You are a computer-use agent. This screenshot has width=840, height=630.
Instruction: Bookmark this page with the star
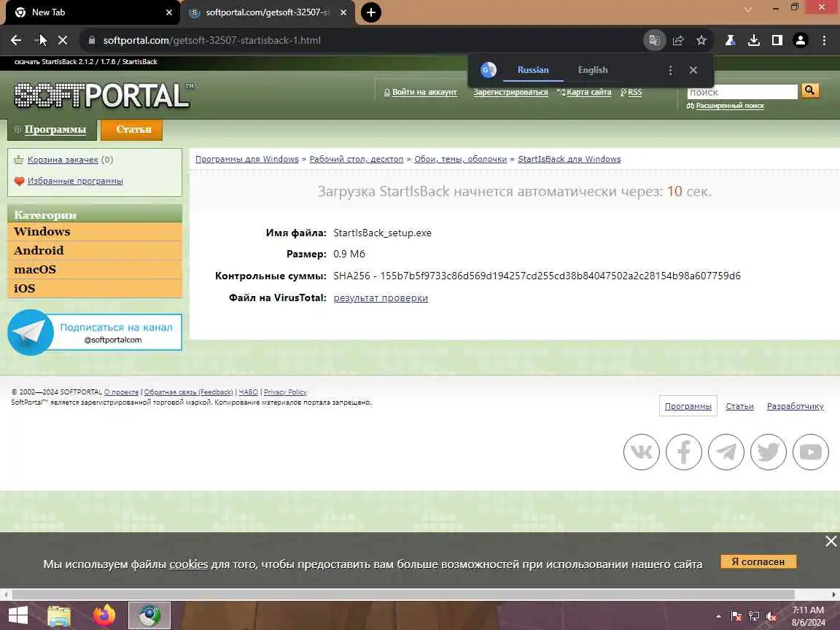701,40
